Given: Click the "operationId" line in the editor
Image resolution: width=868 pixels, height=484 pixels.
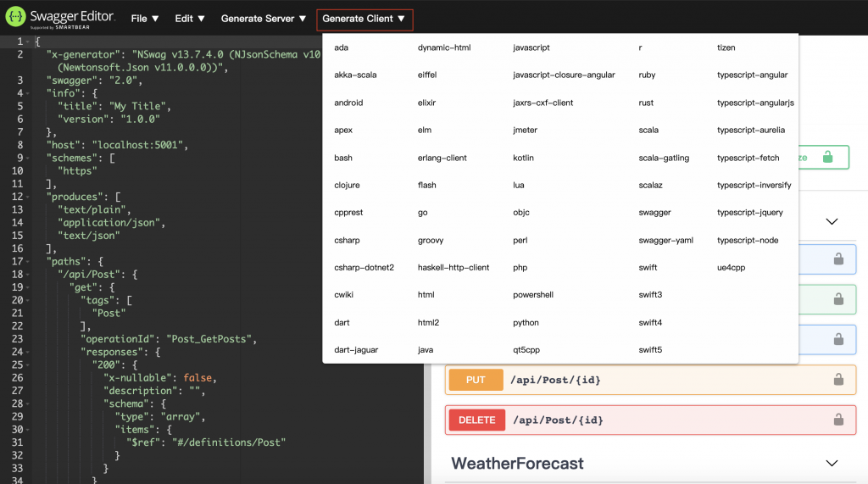Looking at the screenshot, I should [x=169, y=339].
